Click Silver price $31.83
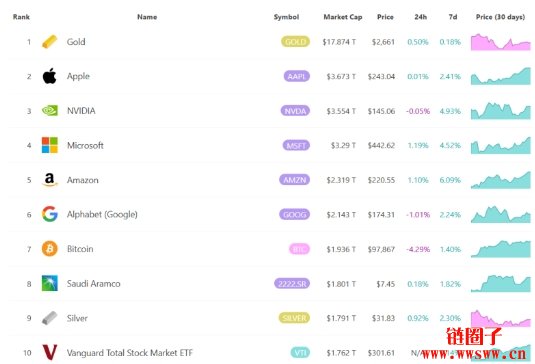Viewport: 535px width, 364px height. tap(383, 318)
